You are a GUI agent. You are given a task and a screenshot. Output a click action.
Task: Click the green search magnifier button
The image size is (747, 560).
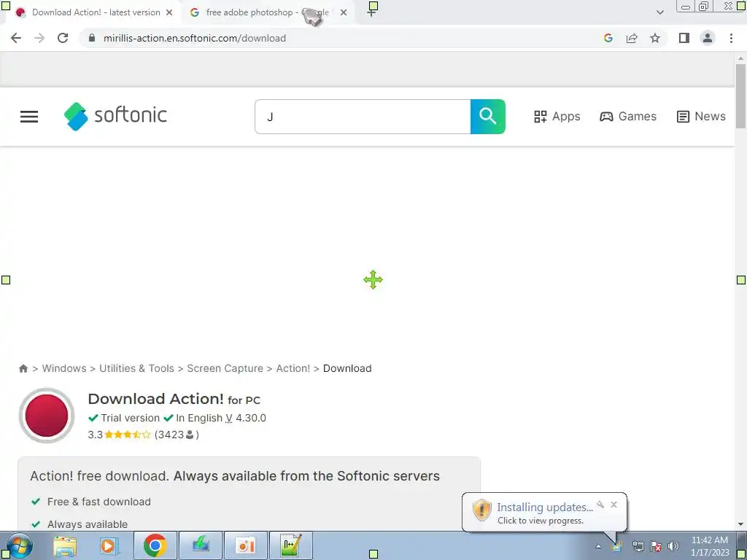488,117
